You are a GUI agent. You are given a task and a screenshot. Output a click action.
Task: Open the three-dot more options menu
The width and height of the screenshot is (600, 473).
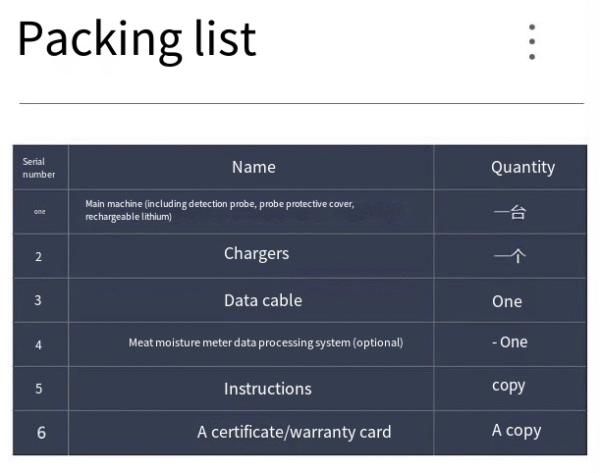click(x=532, y=42)
